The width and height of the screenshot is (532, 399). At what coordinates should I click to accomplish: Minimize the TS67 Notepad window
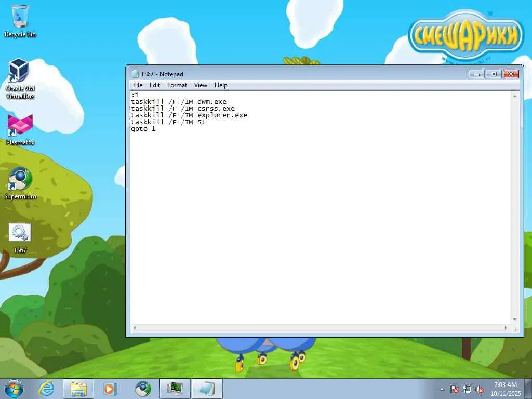click(476, 74)
